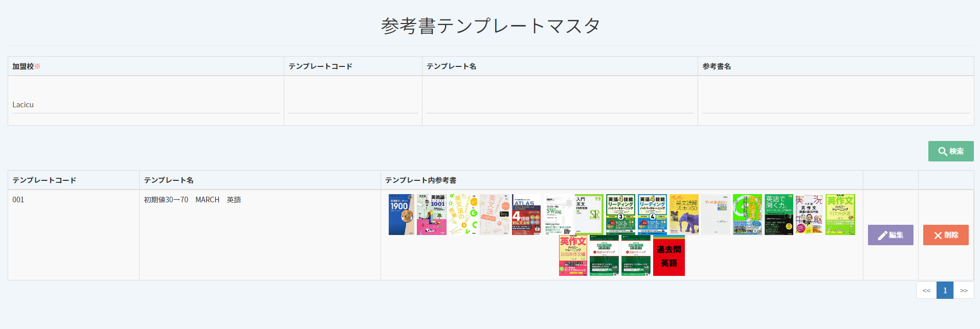Click the 参考書名 search input field
This screenshot has width=980, height=329.
pos(835,105)
